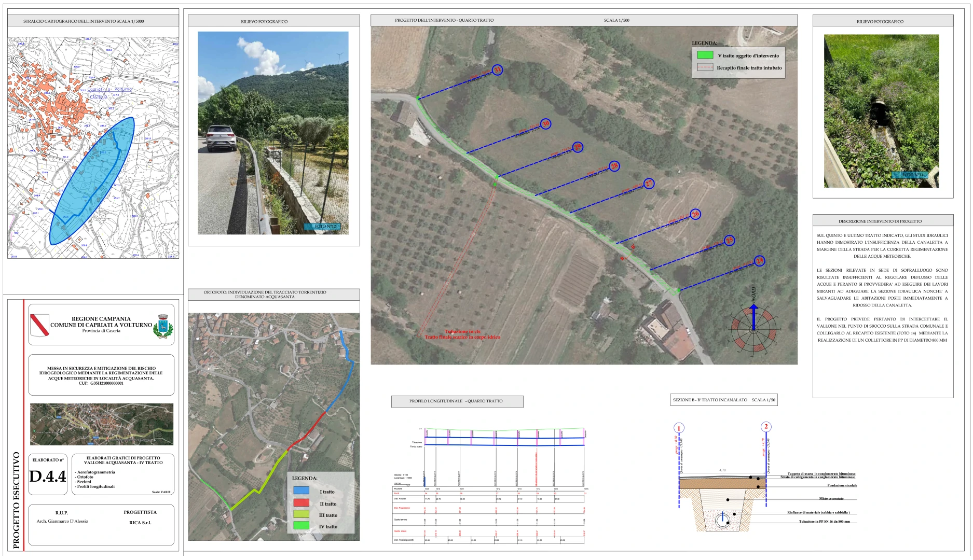Click the FOTO N°12 label on the road photo

325,226
